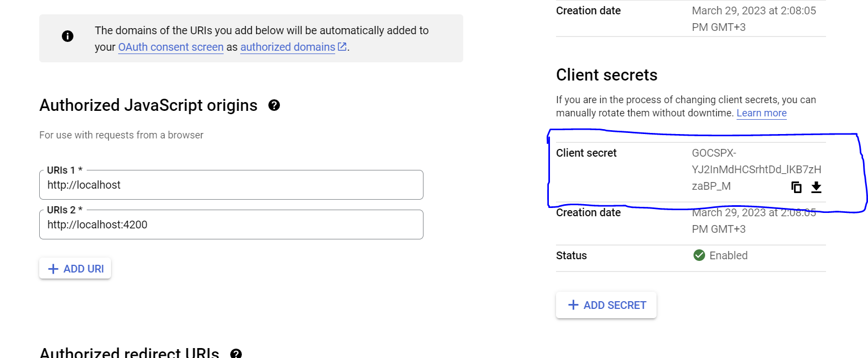Viewport: 868px width, 358px height.
Task: Open help for Authorized JavaScript origins
Action: [x=274, y=105]
